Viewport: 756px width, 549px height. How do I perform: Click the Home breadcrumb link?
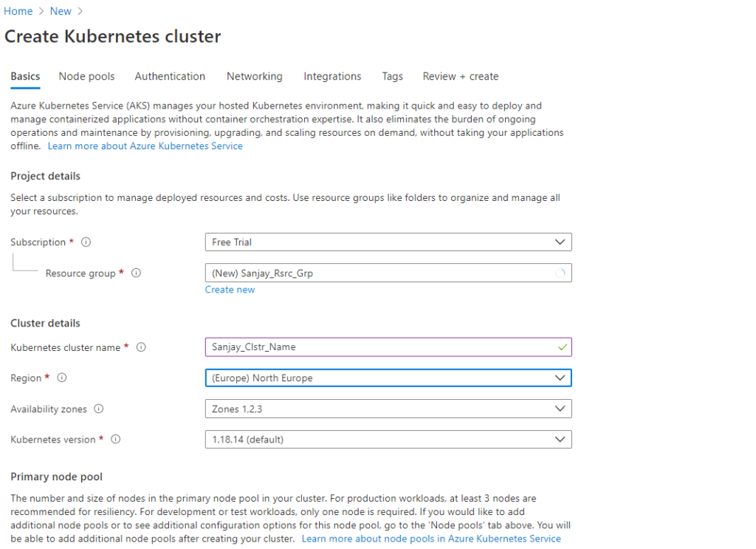[18, 11]
